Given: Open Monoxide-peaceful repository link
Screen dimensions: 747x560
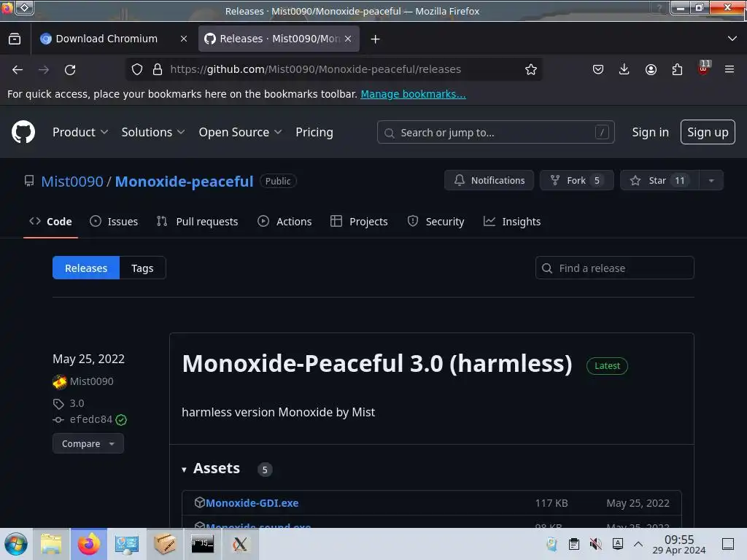Looking at the screenshot, I should (184, 182).
